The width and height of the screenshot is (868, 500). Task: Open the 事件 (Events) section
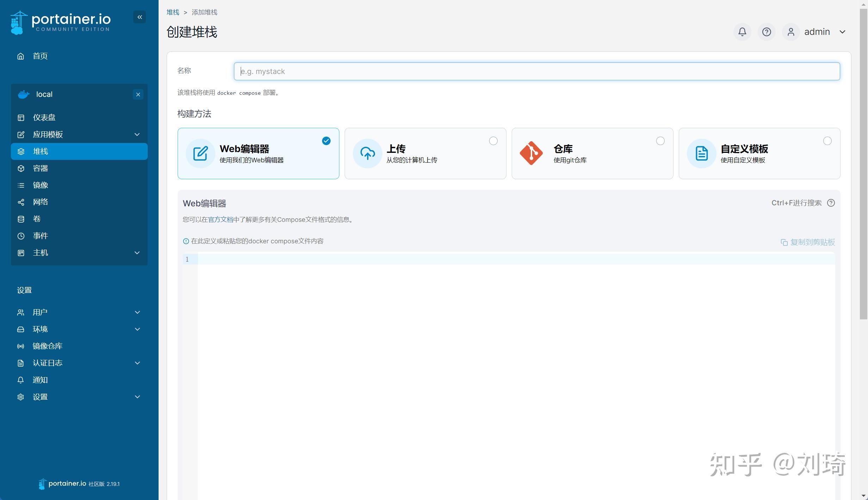40,236
